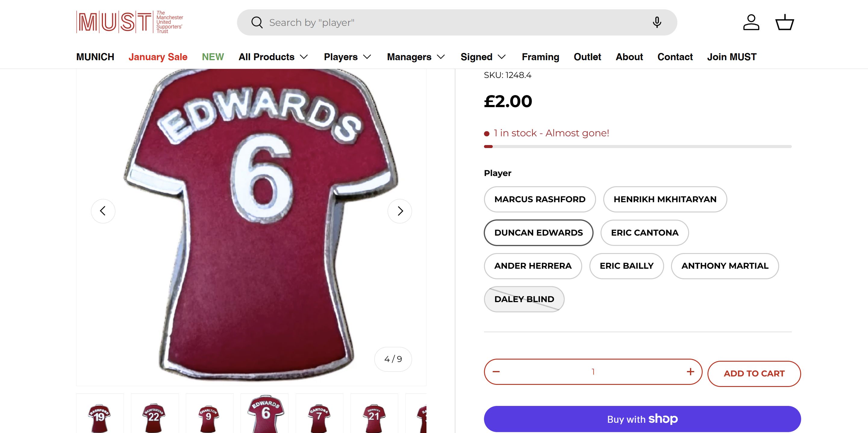Screen dimensions: 868x433
Task: Open the account profile icon
Action: click(751, 23)
